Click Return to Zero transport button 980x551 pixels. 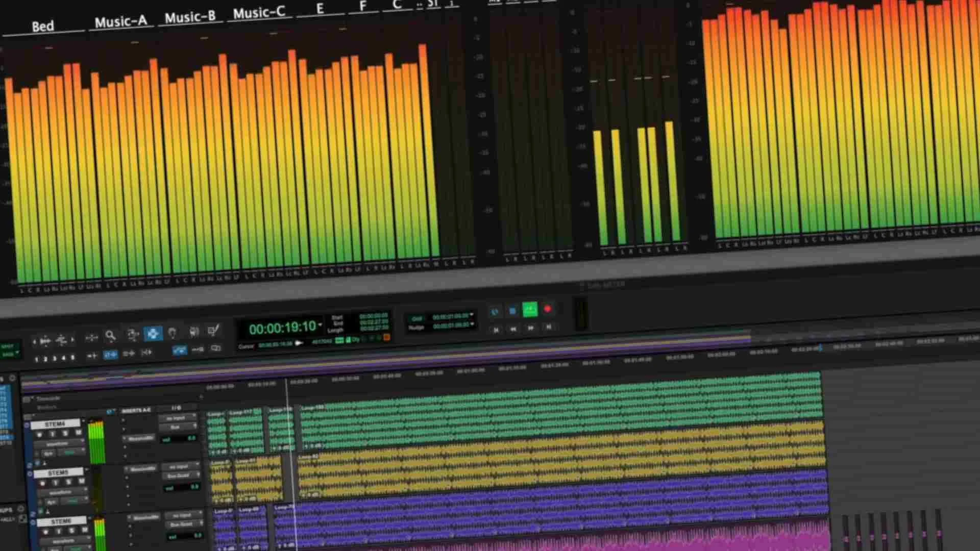click(496, 330)
